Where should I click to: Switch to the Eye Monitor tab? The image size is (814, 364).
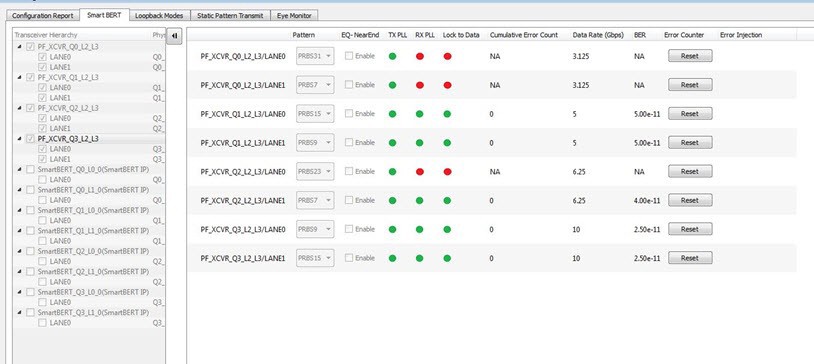click(294, 16)
